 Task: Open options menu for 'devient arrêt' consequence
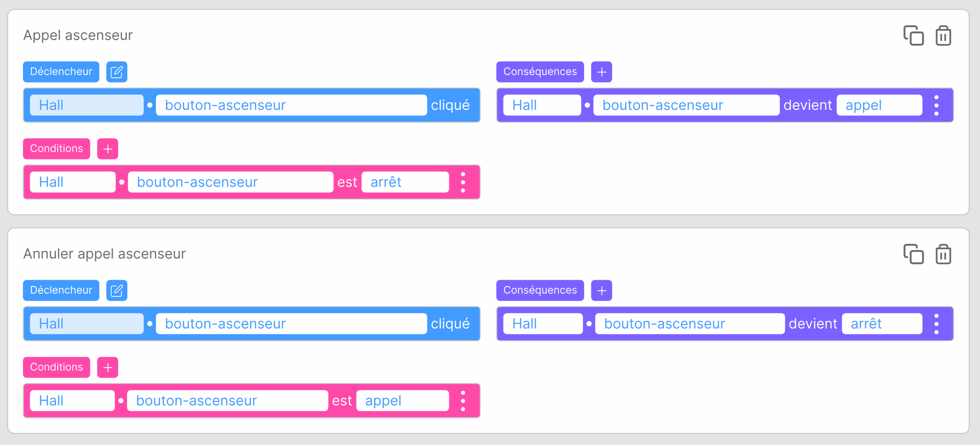pos(936,324)
